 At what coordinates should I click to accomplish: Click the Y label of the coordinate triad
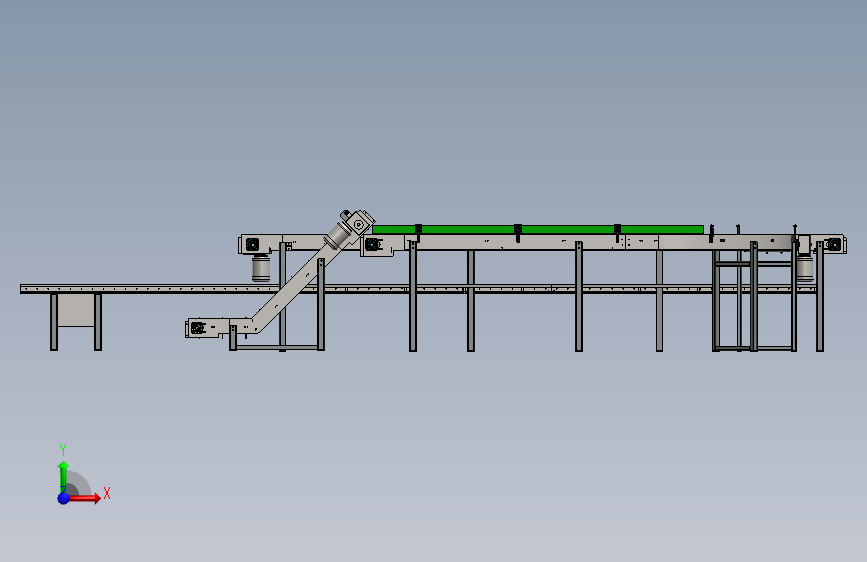(x=63, y=449)
